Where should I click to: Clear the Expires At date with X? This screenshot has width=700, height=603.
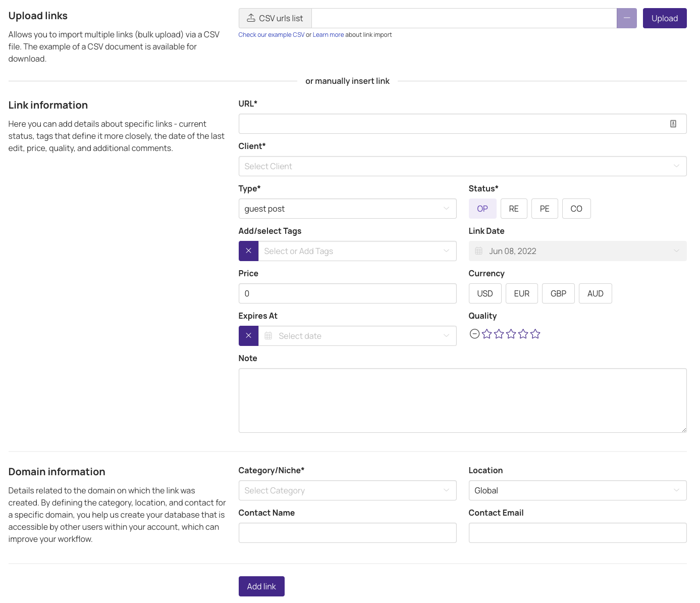click(248, 336)
